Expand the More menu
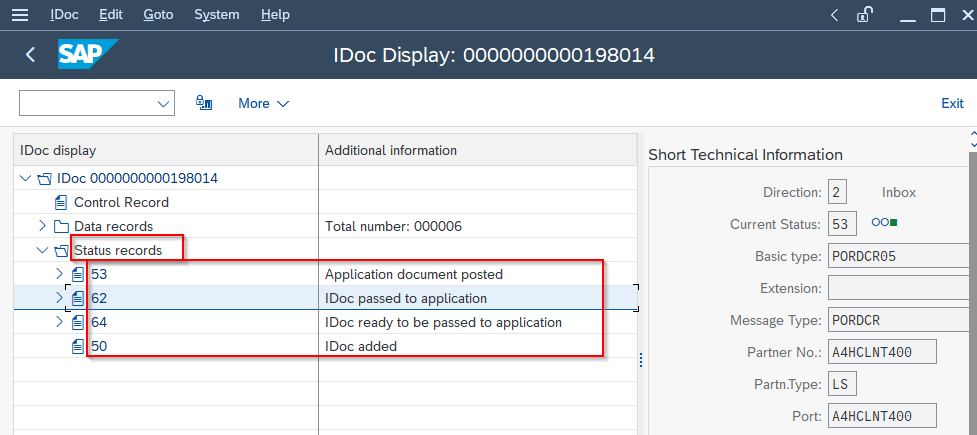 pyautogui.click(x=264, y=103)
